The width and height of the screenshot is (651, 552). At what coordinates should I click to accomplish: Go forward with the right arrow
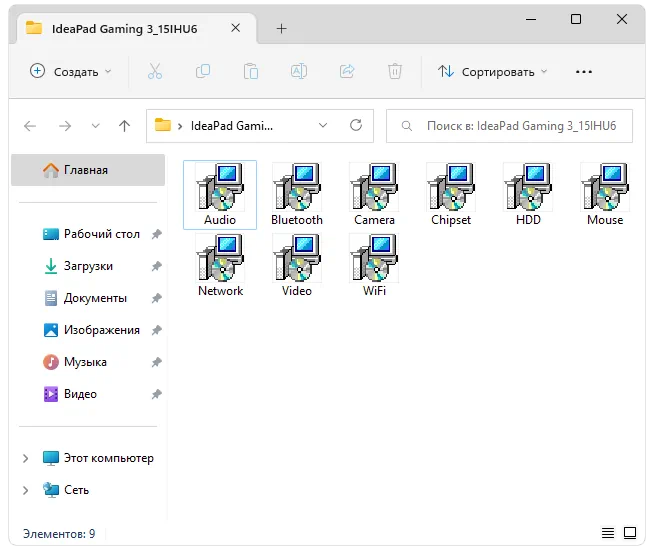(x=65, y=126)
